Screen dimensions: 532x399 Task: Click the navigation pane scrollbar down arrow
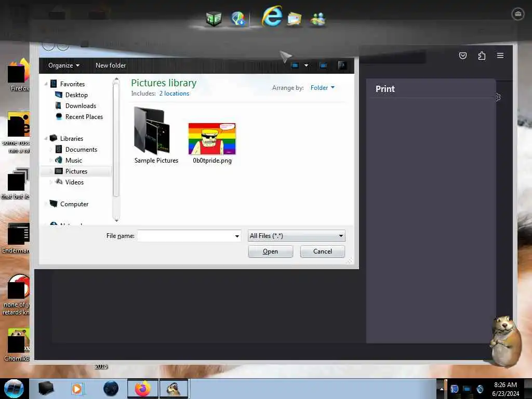coord(116,220)
